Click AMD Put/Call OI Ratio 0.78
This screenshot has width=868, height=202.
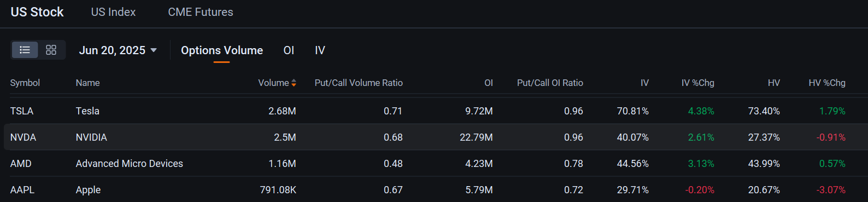[x=573, y=164]
